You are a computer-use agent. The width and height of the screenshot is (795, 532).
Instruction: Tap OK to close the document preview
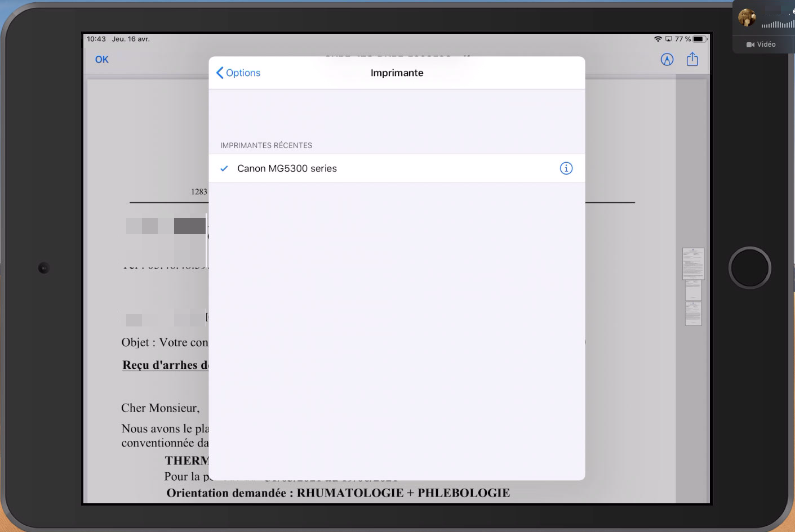[101, 60]
